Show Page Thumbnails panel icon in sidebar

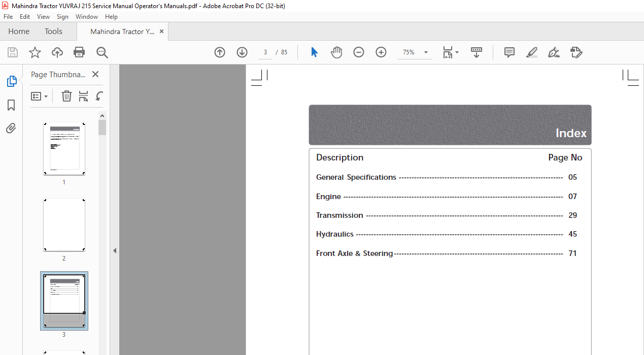coord(11,81)
